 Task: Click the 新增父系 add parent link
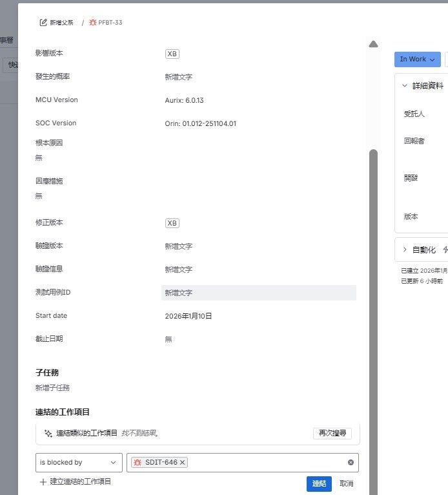(x=61, y=23)
